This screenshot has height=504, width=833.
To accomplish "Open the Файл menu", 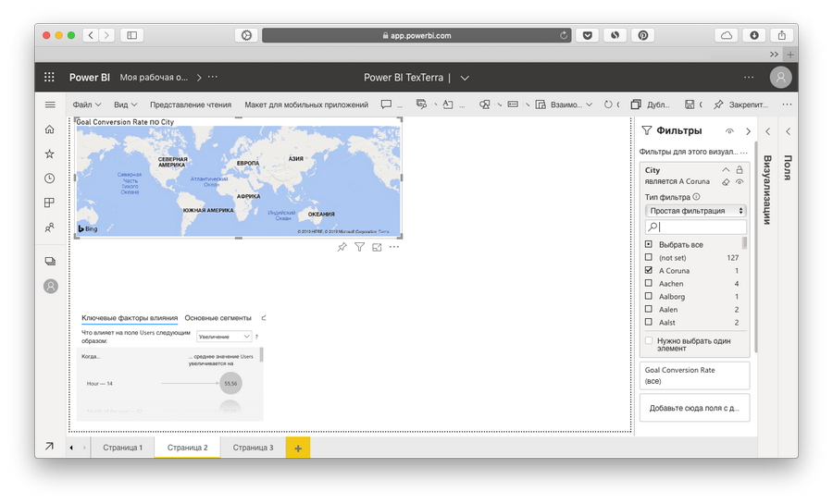I will [85, 104].
